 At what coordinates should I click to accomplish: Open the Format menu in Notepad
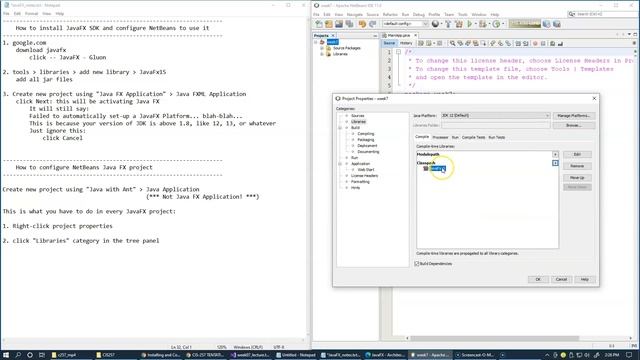[31, 13]
